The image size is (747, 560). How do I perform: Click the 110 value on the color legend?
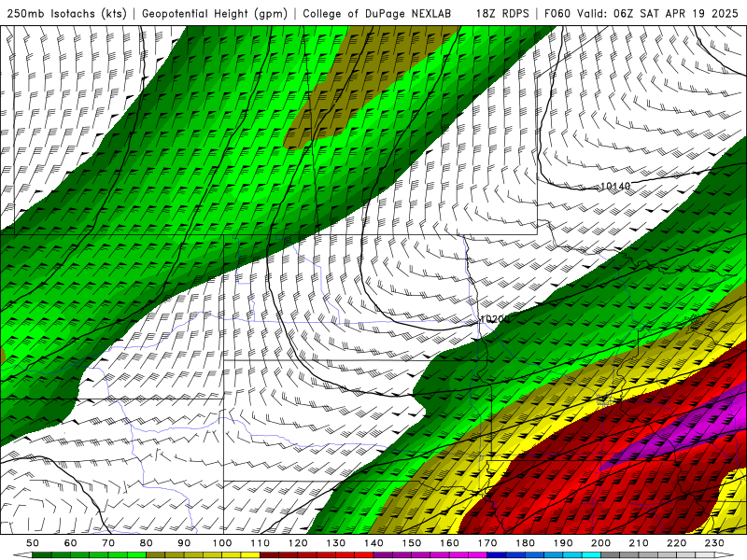(x=260, y=543)
